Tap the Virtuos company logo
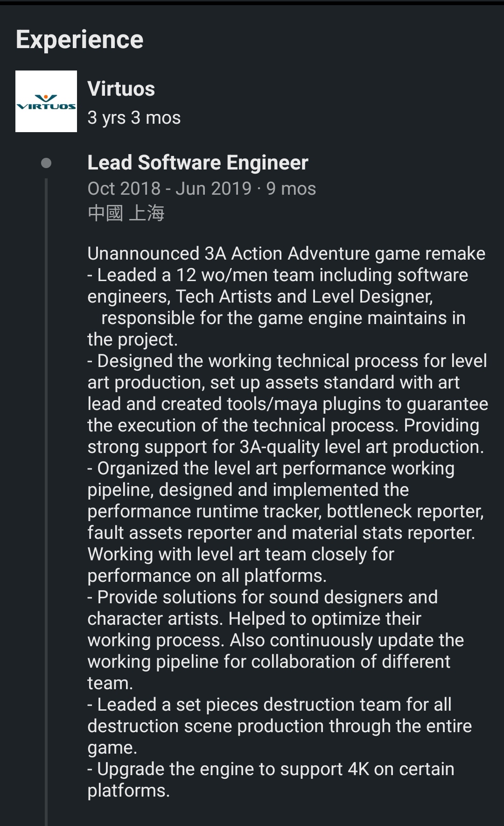 (x=46, y=101)
